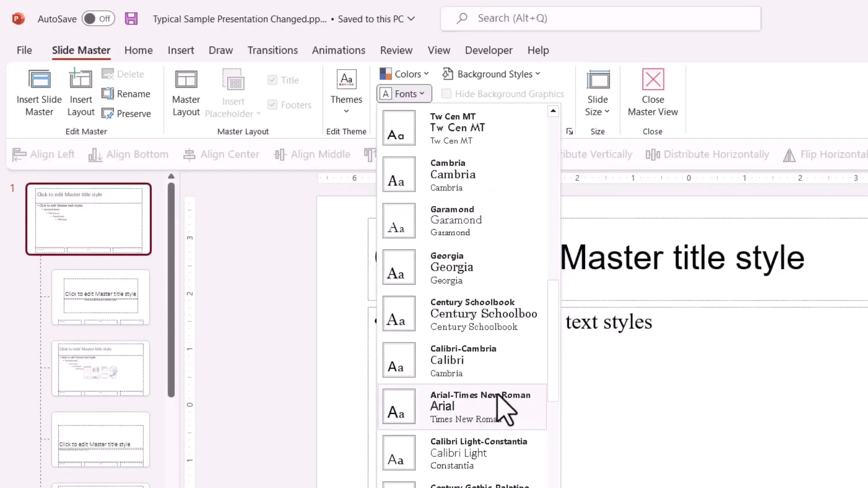
Task: Click the Insert Placeholder icon
Action: (x=233, y=80)
